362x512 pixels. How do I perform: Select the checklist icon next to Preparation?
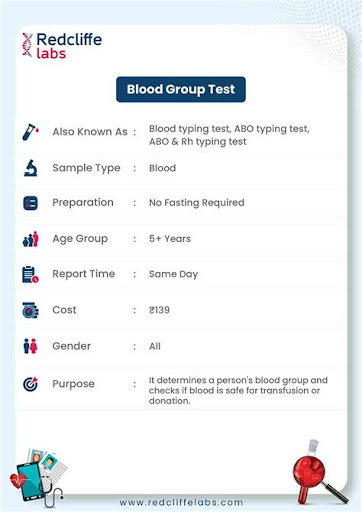(x=30, y=203)
